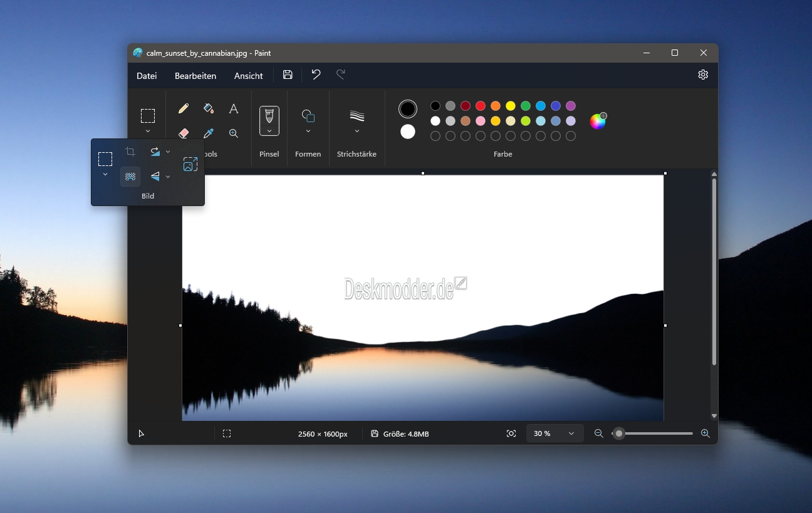Expand the rotate options chevron

coord(168,152)
